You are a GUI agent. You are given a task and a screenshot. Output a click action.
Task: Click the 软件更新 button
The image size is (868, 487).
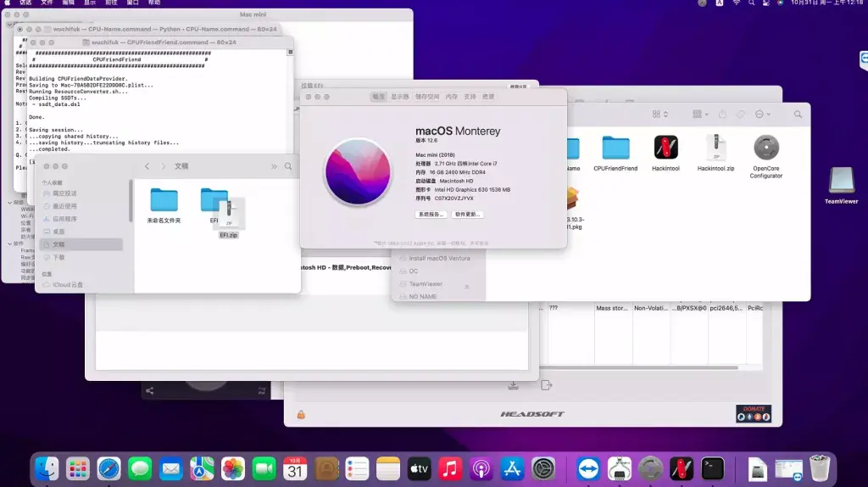pyautogui.click(x=467, y=215)
